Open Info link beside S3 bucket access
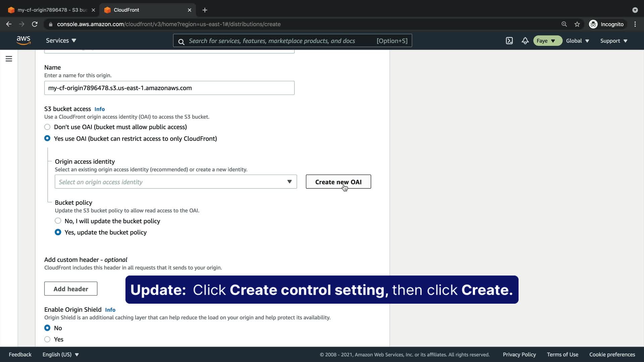 click(x=100, y=109)
